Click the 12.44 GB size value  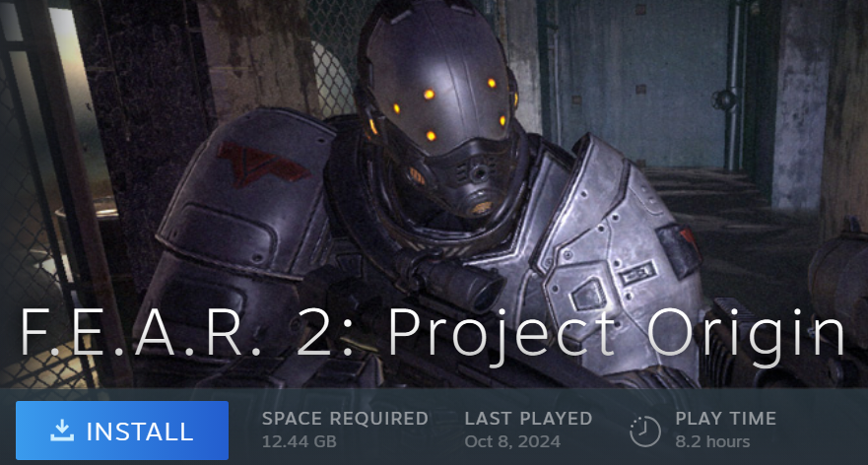299,441
